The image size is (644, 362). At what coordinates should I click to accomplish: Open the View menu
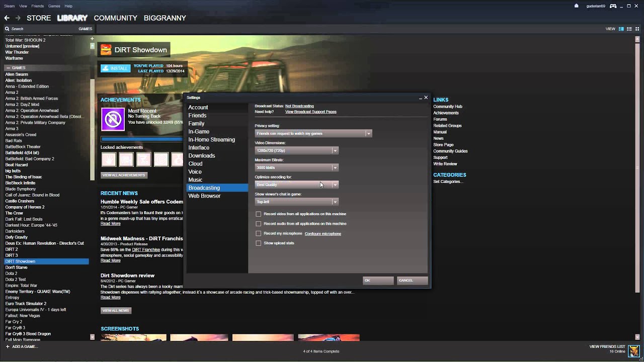click(23, 6)
